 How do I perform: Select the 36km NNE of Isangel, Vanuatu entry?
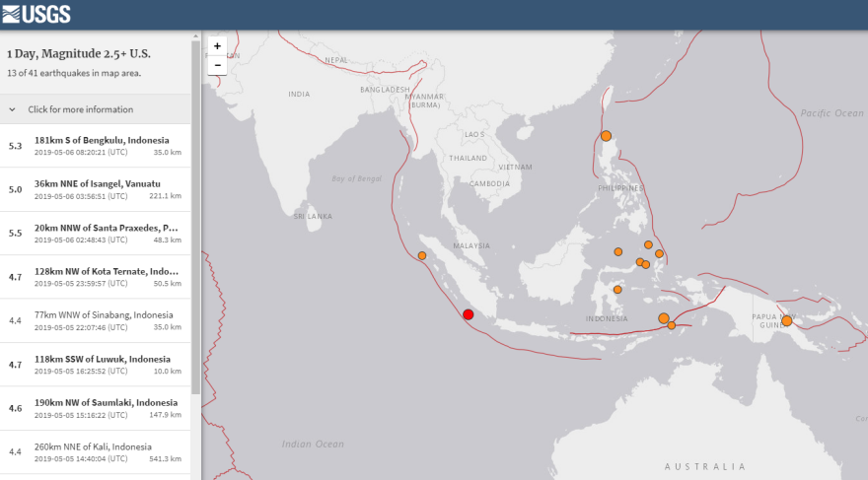coord(95,189)
